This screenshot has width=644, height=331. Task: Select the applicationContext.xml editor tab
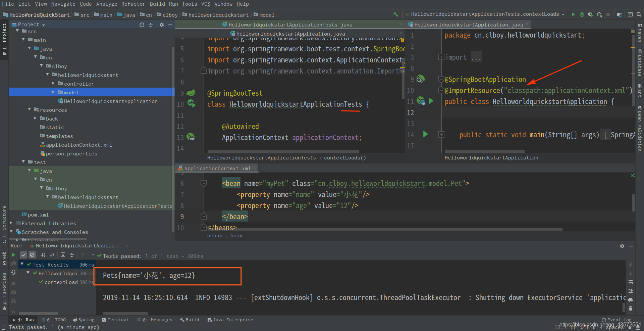[217, 169]
